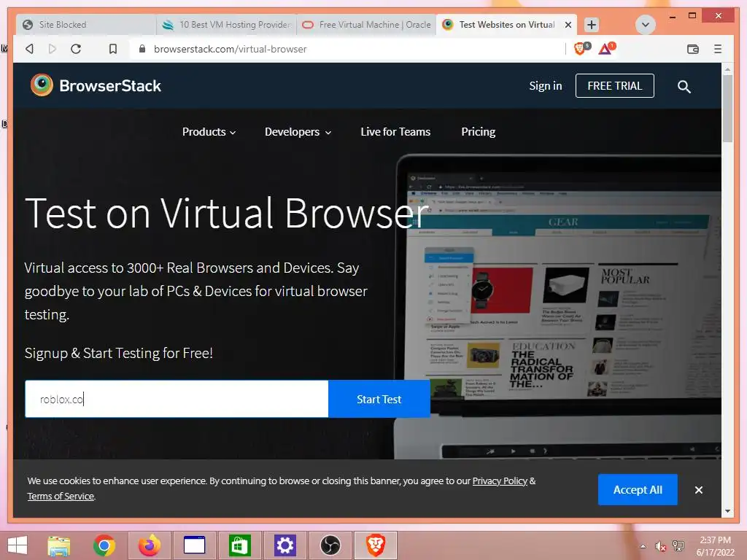Switch to the Site Blocked tab
This screenshot has width=747, height=560.
click(x=86, y=25)
